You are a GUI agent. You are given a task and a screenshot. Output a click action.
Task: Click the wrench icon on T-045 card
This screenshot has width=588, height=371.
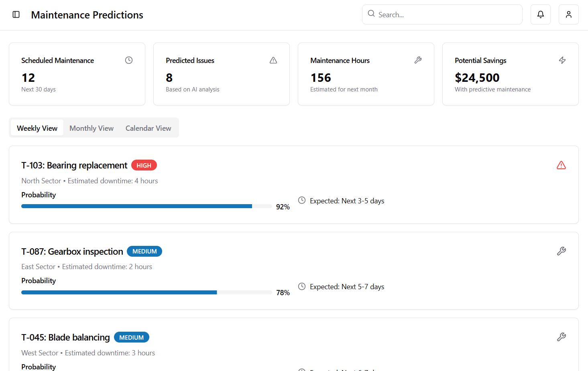(x=561, y=337)
